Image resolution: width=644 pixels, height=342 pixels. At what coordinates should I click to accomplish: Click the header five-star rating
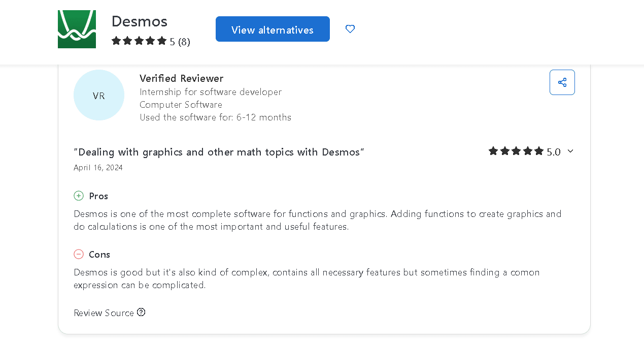(139, 41)
